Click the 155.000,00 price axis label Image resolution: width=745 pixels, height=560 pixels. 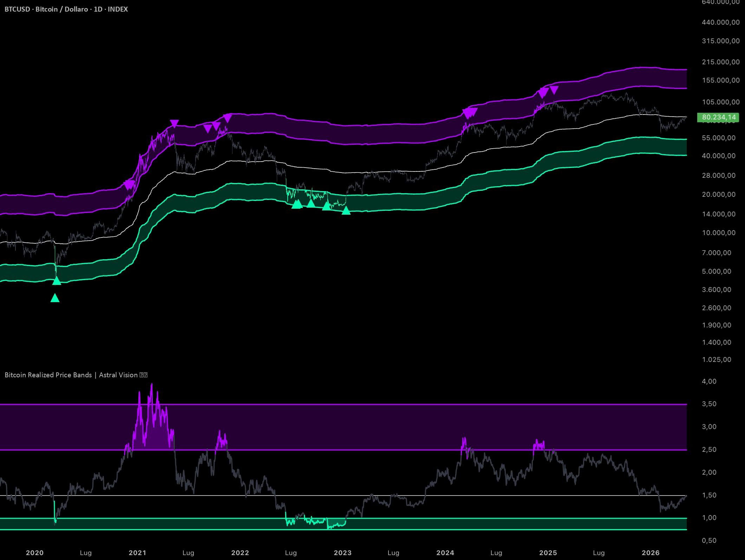coord(720,80)
